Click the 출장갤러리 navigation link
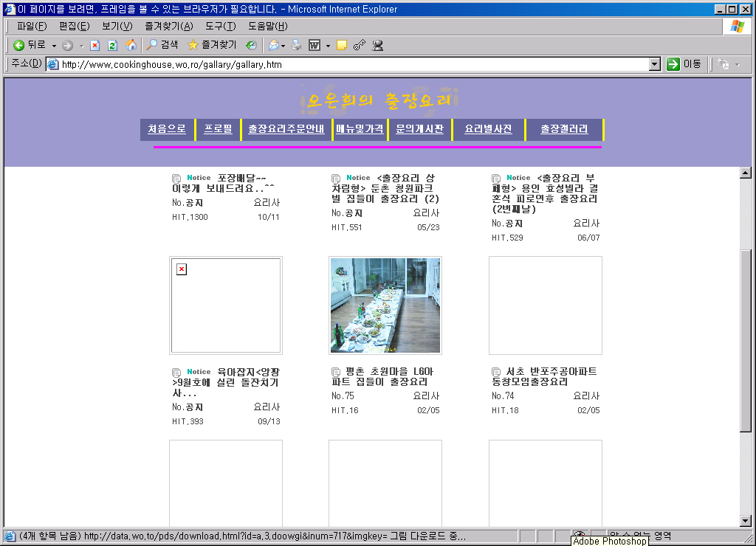The image size is (756, 546). (564, 129)
